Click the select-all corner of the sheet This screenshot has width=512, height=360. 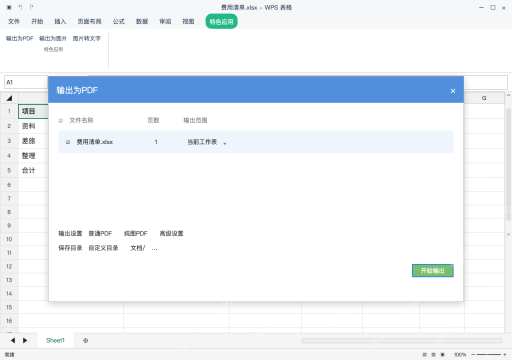click(x=9, y=98)
